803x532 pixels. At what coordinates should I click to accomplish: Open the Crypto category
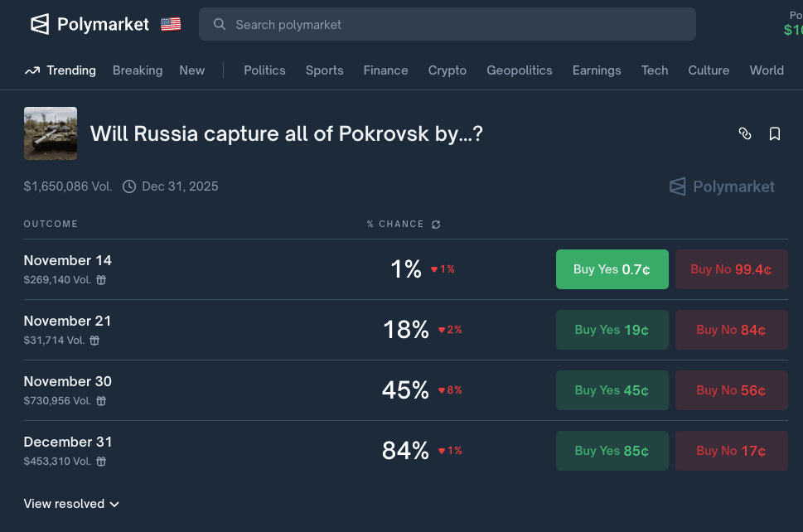point(447,70)
